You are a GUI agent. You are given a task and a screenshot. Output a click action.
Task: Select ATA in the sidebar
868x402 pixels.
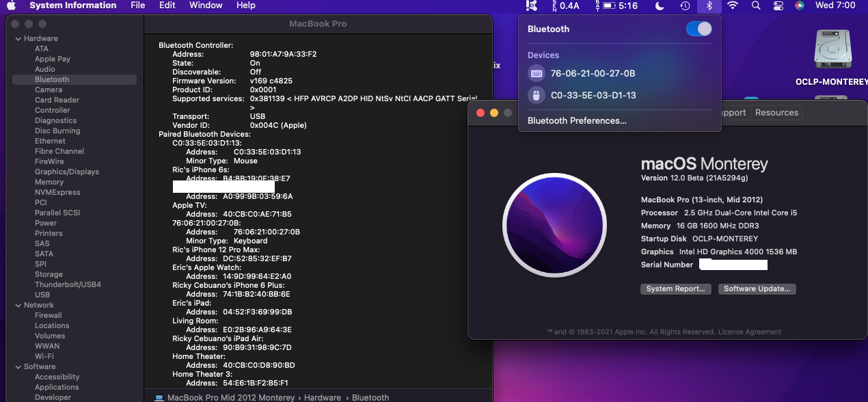coord(42,49)
